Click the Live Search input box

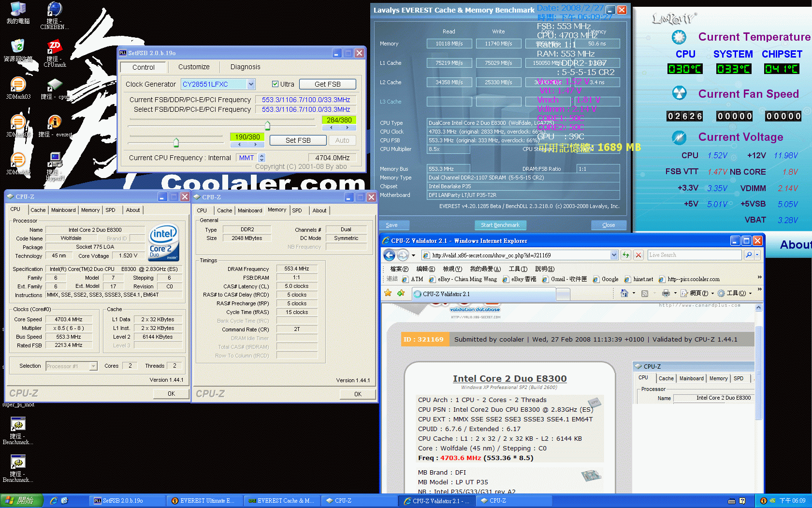695,255
